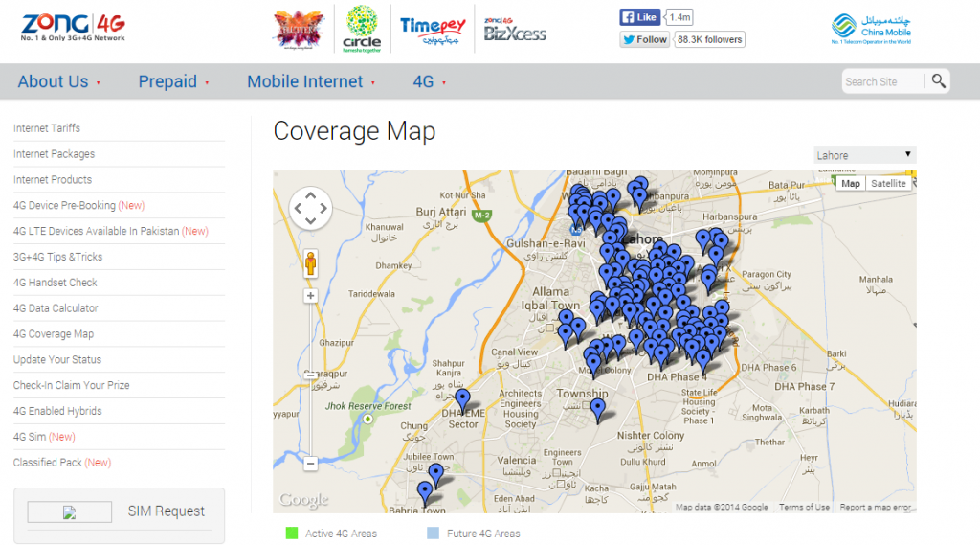Expand Mobile Internet dropdown arrow

[x=373, y=82]
